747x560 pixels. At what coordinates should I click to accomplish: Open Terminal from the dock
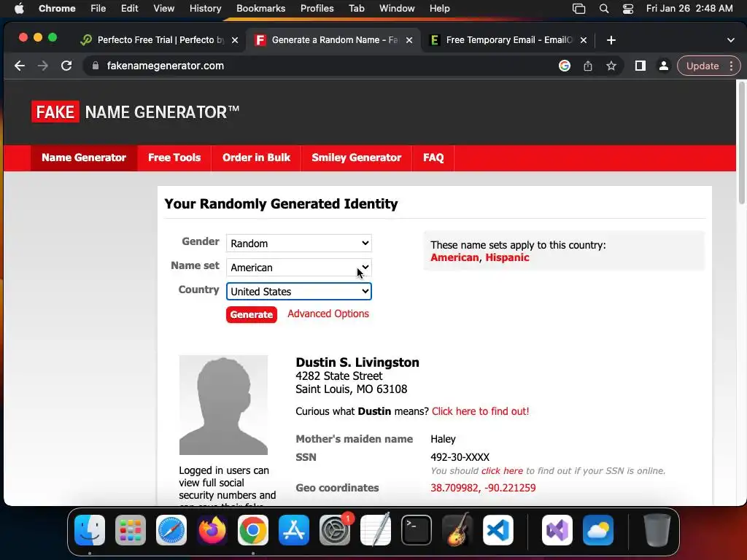417,530
